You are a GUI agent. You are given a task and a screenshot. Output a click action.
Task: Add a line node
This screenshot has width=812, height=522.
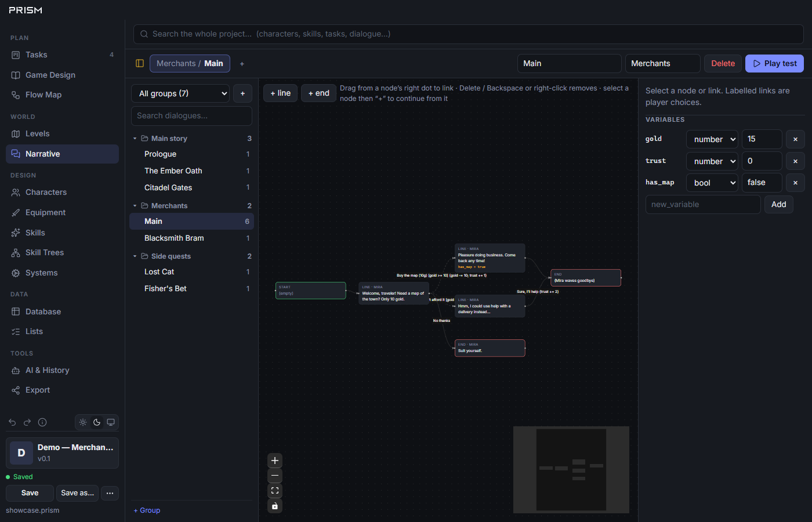280,93
